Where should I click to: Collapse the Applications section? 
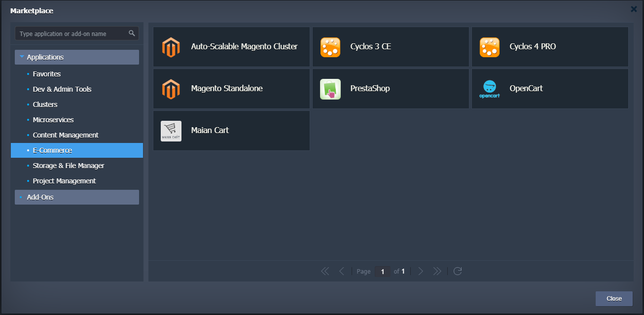[22, 57]
